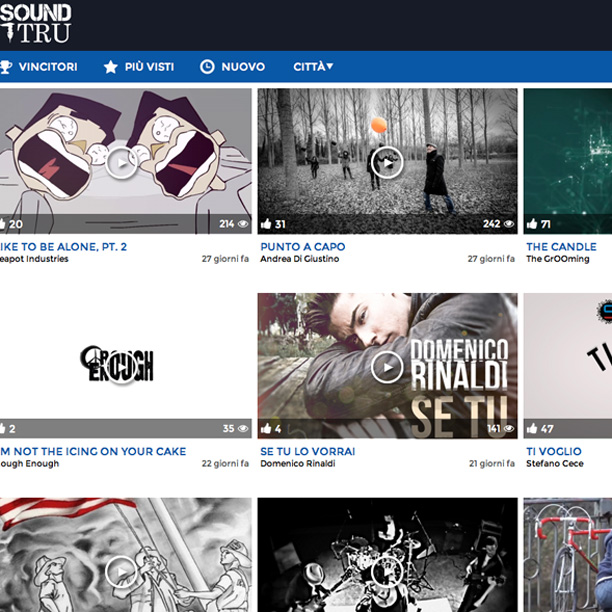
Task: Click '22 giorni fa' date text
Action: [x=225, y=464]
